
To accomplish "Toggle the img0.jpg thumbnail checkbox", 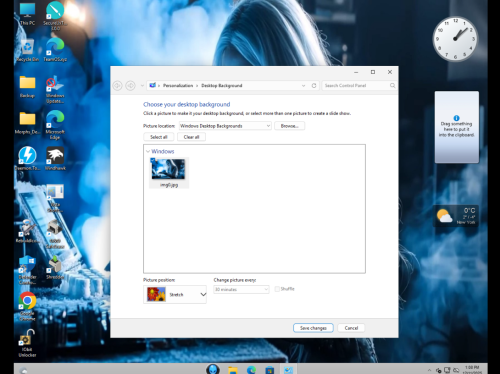I will 153,160.
